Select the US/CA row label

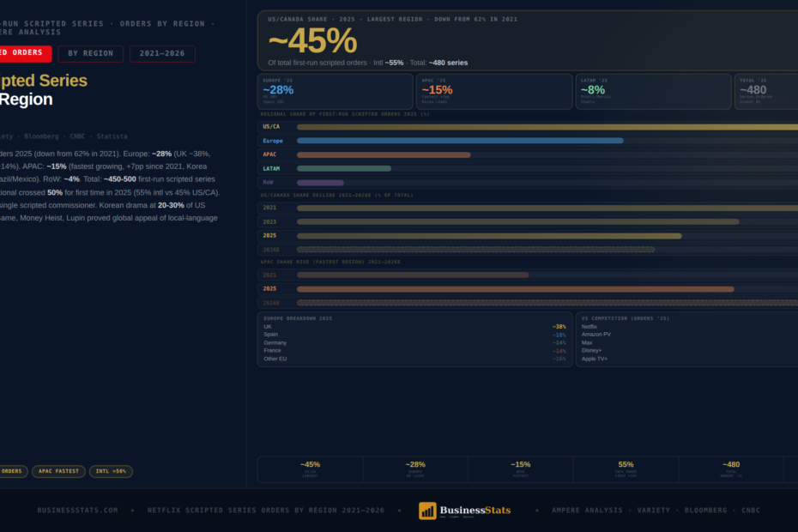coord(271,127)
